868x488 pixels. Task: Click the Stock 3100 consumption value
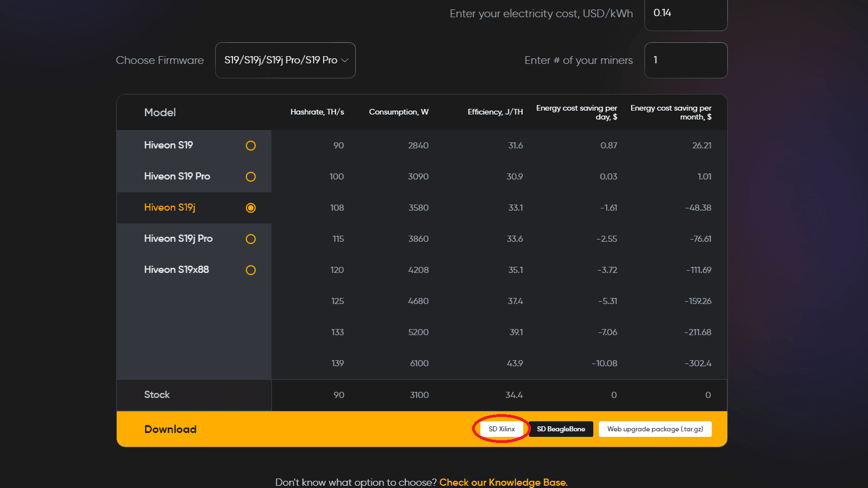click(419, 395)
